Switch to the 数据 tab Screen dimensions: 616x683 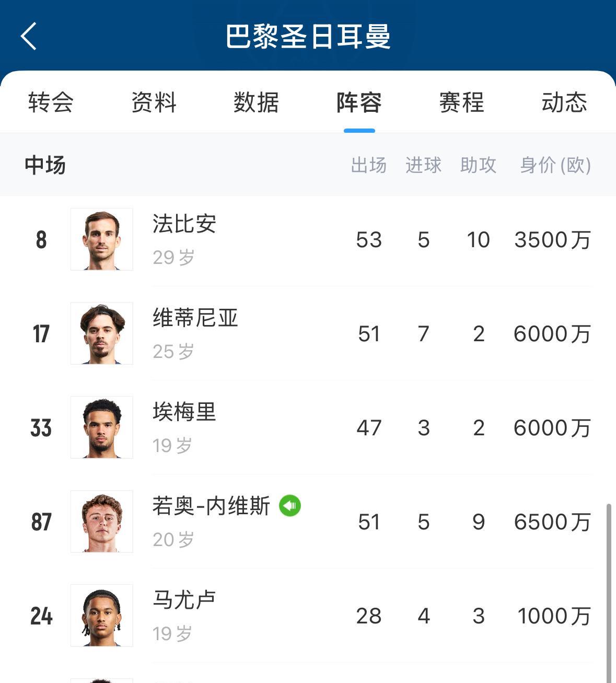(x=256, y=102)
